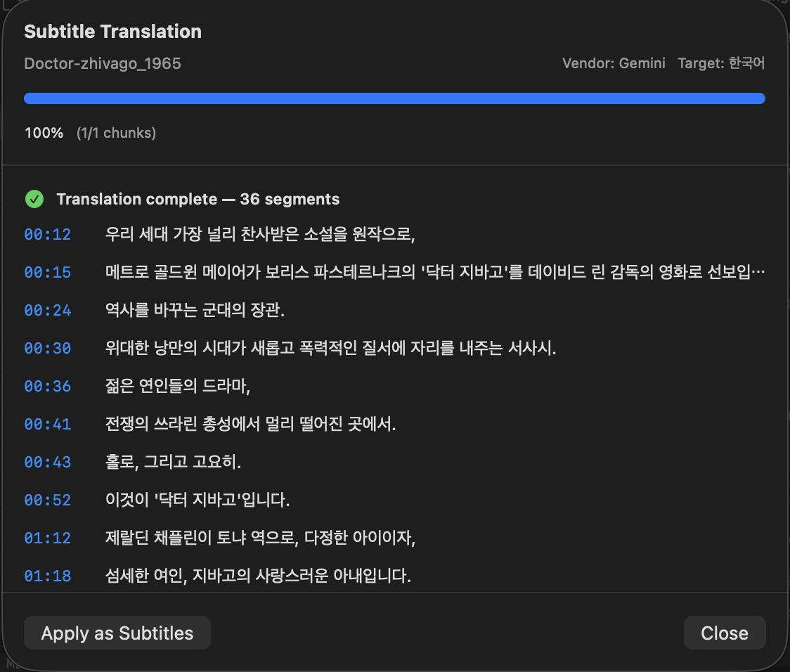Select the 00:36 timestamp
Screen dimensions: 790x672
pyautogui.click(x=48, y=387)
